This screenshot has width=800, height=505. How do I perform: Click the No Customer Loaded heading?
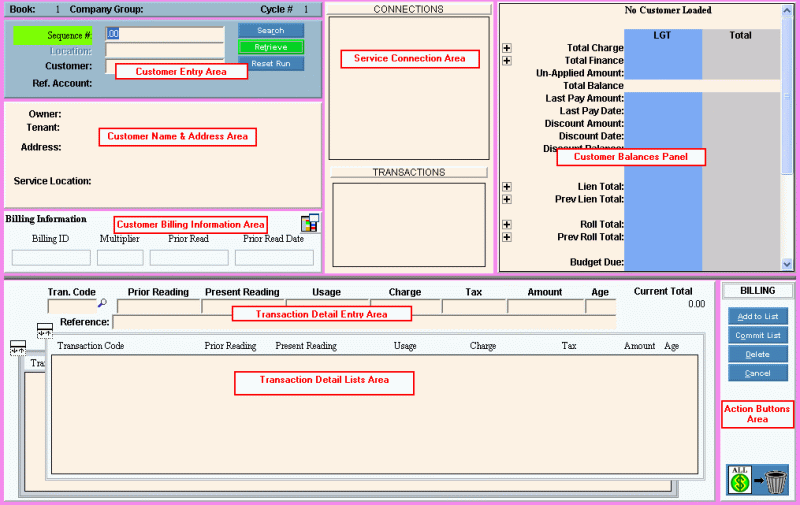pos(668,10)
